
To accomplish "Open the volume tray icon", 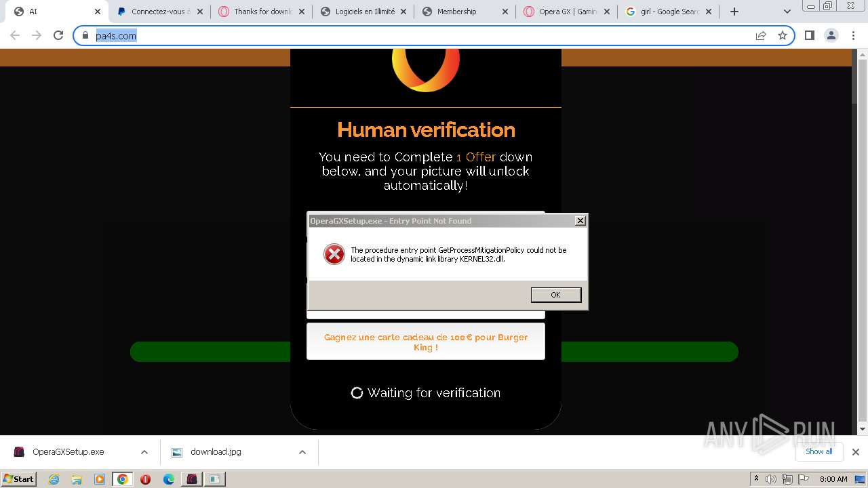I will point(771,479).
